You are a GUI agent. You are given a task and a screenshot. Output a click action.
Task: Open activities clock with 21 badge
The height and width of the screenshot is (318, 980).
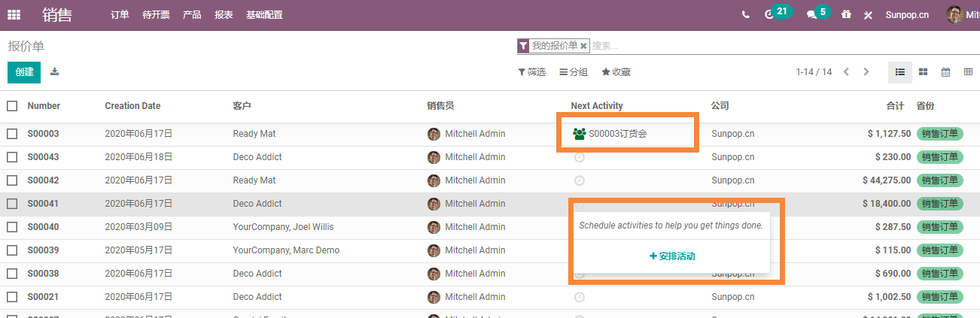(x=769, y=14)
